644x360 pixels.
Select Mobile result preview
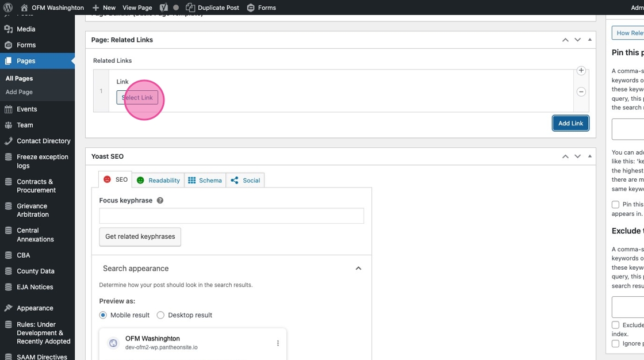tap(103, 315)
